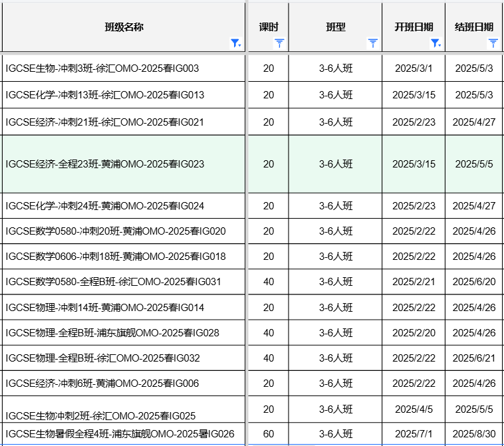Select cell IGCSE数学0580-冲刺20班-黄浦OMO-2025春IG020
This screenshot has height=446, width=504.
point(124,231)
